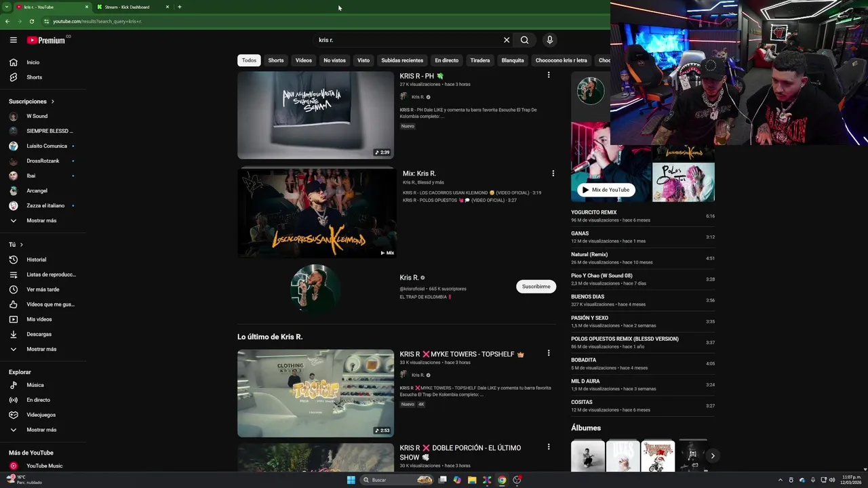
Task: Open the Suscripciones section chevron
Action: [52, 102]
